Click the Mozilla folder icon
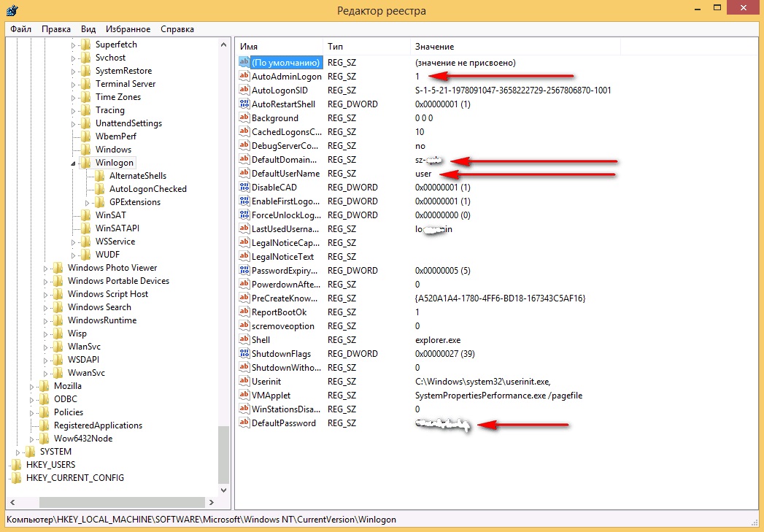This screenshot has width=764, height=532. tap(45, 386)
